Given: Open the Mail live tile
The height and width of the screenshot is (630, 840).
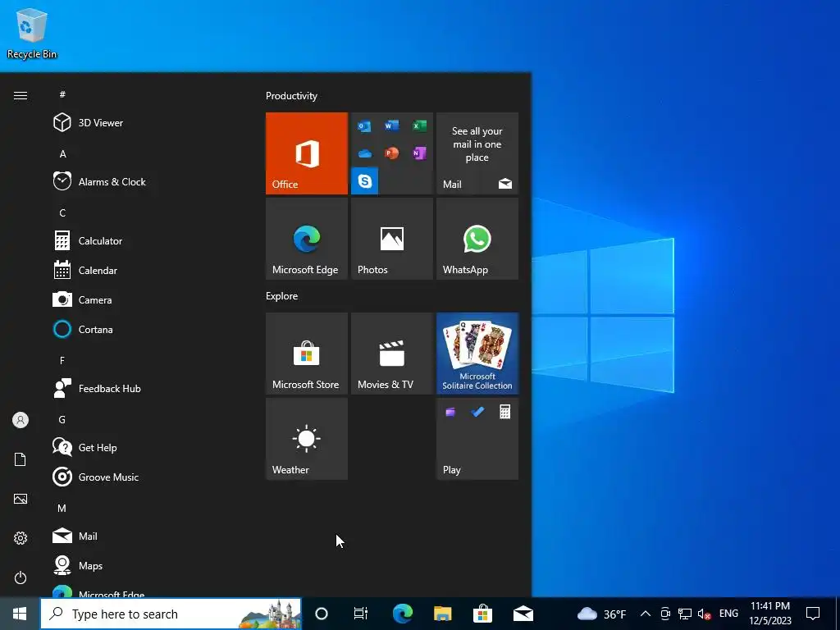Looking at the screenshot, I should (477, 153).
